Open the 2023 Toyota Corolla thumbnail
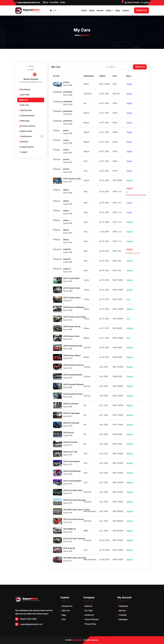Screen dimensions: 164x644 (x=58, y=180)
